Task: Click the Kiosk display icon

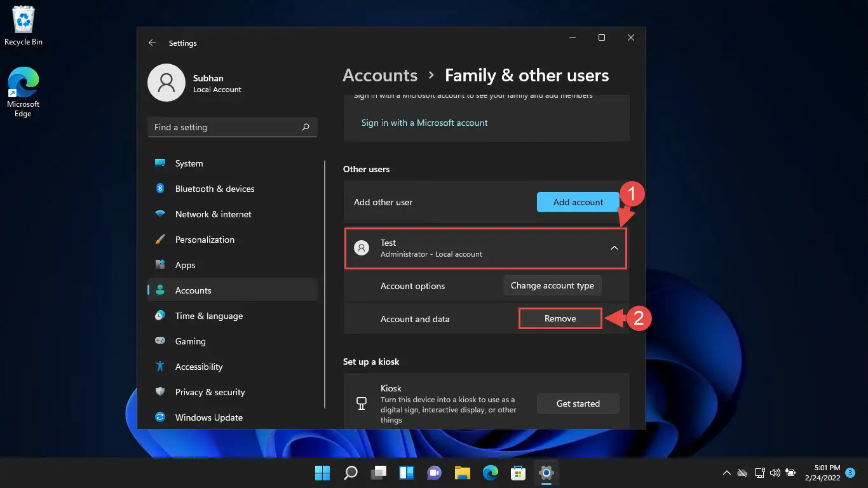Action: click(x=362, y=403)
